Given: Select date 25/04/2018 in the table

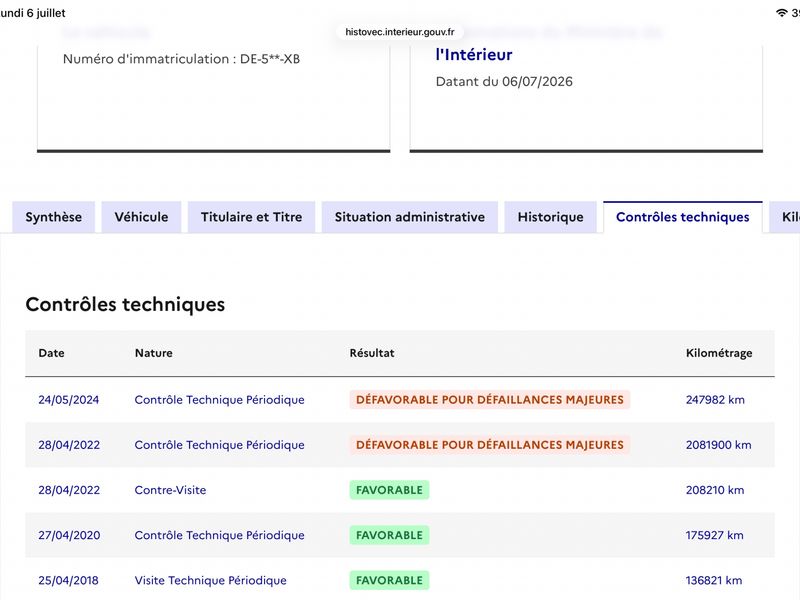Looking at the screenshot, I should [x=68, y=581].
